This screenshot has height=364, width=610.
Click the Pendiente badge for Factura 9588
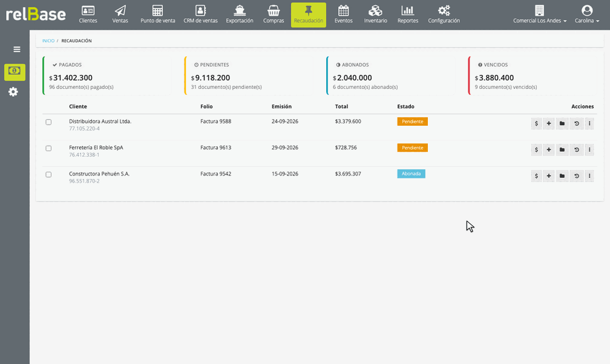[x=412, y=122]
